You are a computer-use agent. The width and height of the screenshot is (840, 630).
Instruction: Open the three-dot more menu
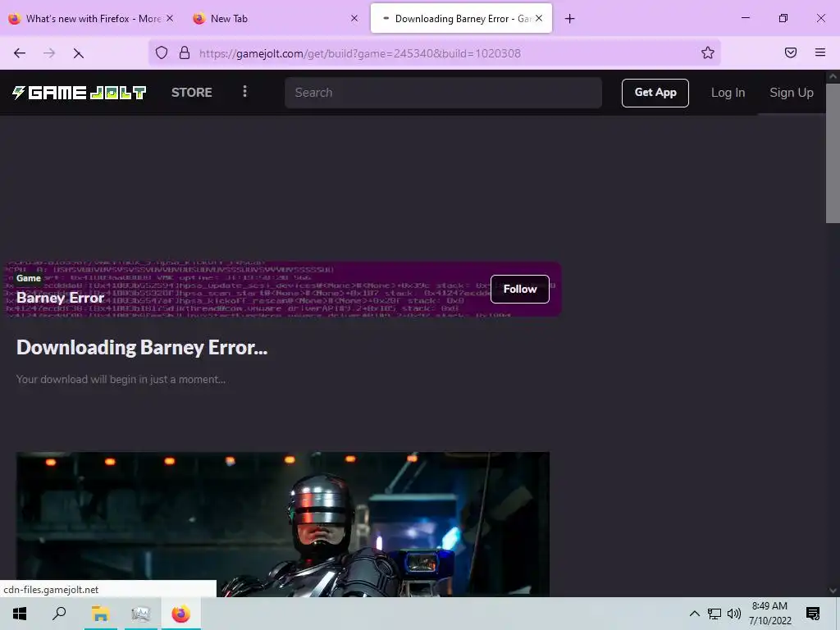point(244,92)
